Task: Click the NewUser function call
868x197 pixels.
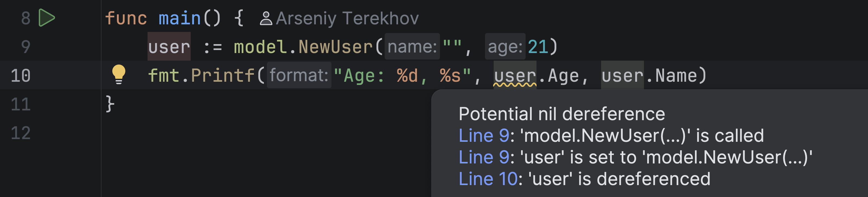Action: (335, 47)
